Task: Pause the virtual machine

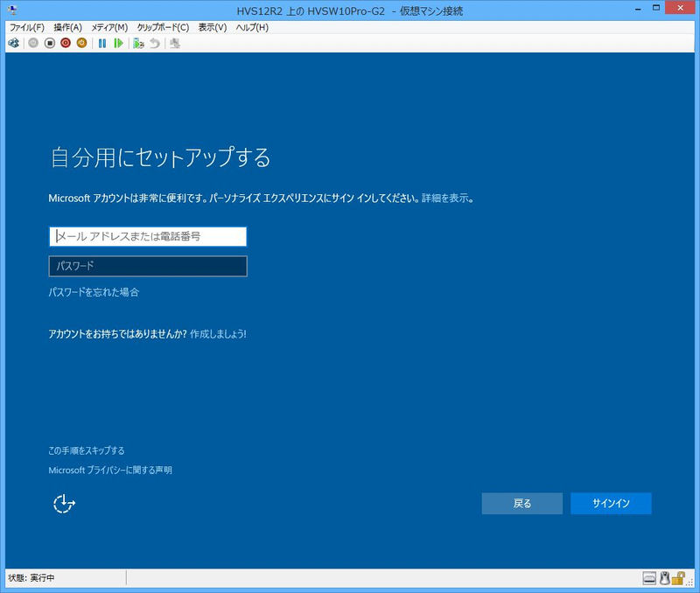Action: point(102,43)
